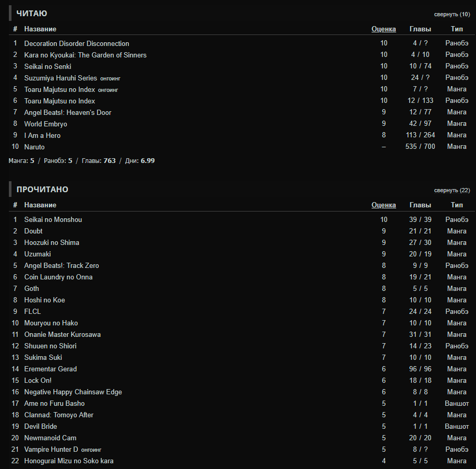
Task: Select Negative Happy Chainsaw Edge
Action: tap(73, 392)
